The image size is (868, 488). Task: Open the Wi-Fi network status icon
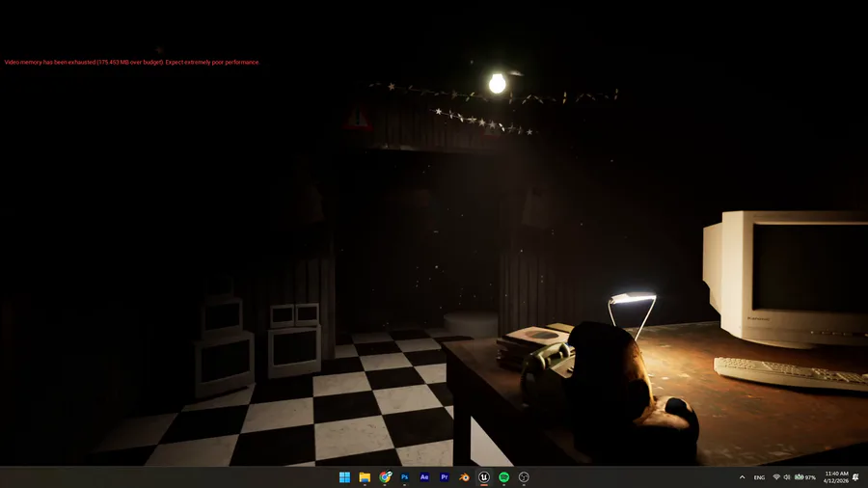coord(776,477)
